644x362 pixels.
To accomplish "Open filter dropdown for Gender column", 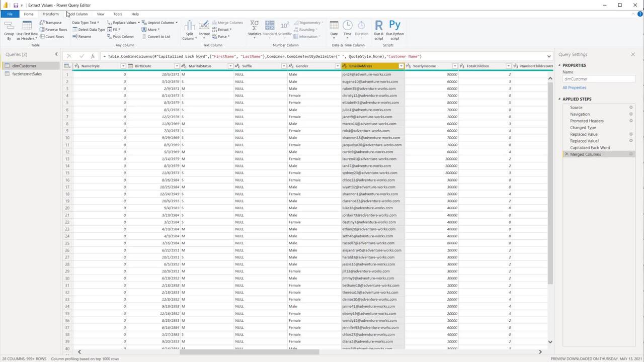I will (x=338, y=66).
